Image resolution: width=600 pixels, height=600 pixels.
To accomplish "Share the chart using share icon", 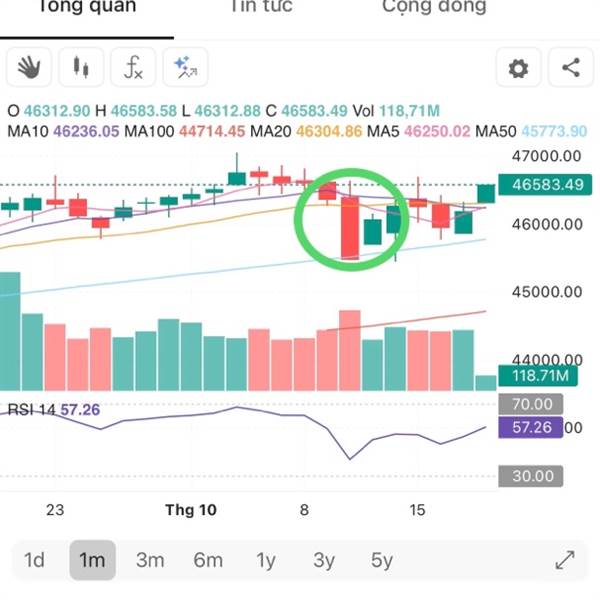I will 571,68.
